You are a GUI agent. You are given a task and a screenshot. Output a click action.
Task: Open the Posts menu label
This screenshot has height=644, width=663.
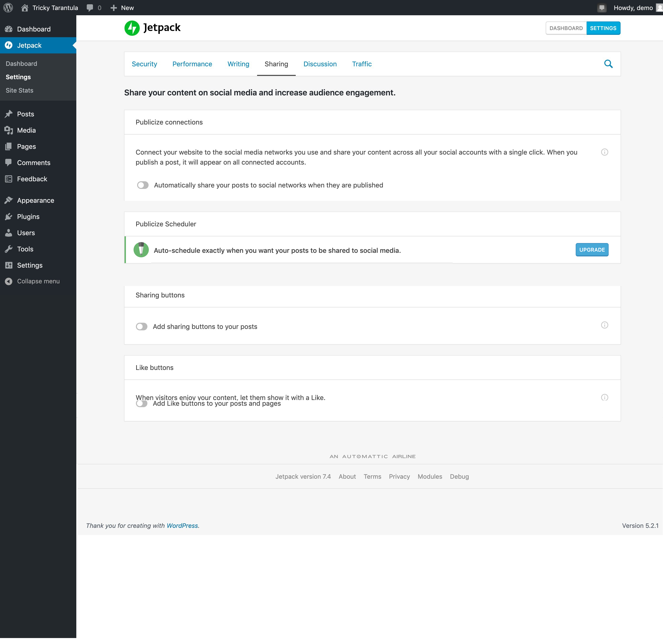(x=26, y=114)
